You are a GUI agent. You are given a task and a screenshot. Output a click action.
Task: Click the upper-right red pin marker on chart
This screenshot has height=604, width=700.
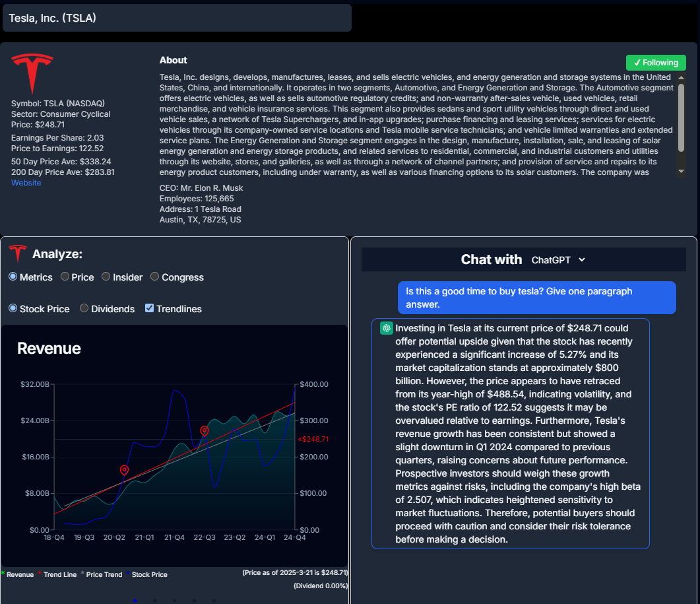205,430
